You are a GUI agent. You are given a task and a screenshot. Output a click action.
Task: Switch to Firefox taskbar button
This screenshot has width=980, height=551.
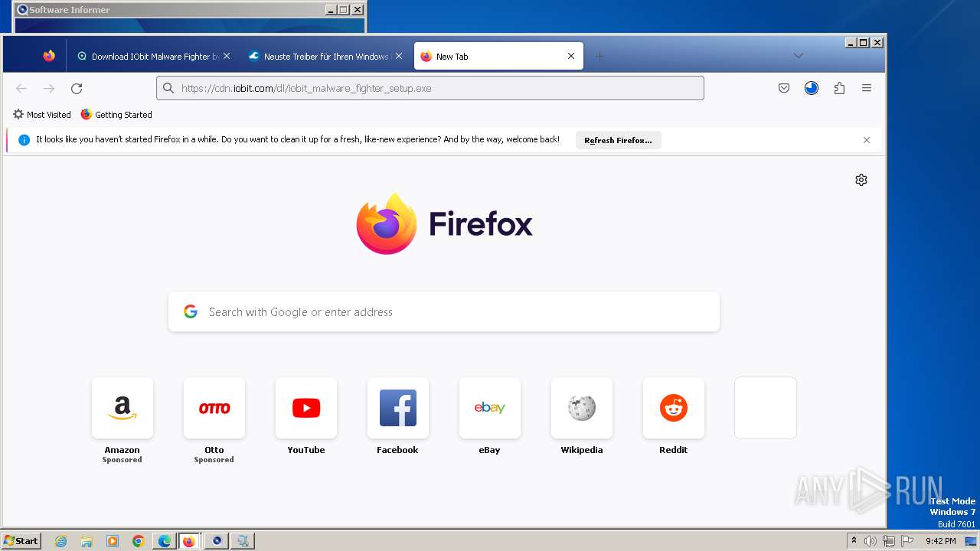190,541
